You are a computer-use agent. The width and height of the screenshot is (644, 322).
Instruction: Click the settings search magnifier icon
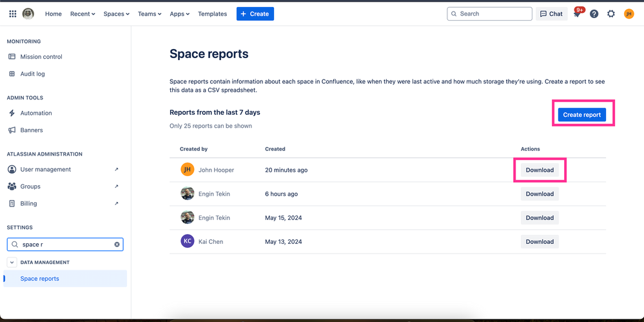[x=14, y=245]
